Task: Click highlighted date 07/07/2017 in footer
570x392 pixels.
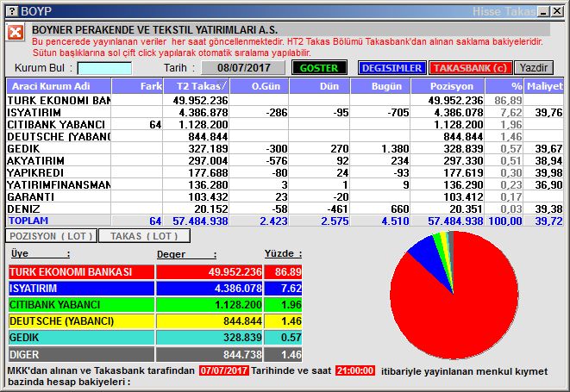Action: [x=224, y=370]
